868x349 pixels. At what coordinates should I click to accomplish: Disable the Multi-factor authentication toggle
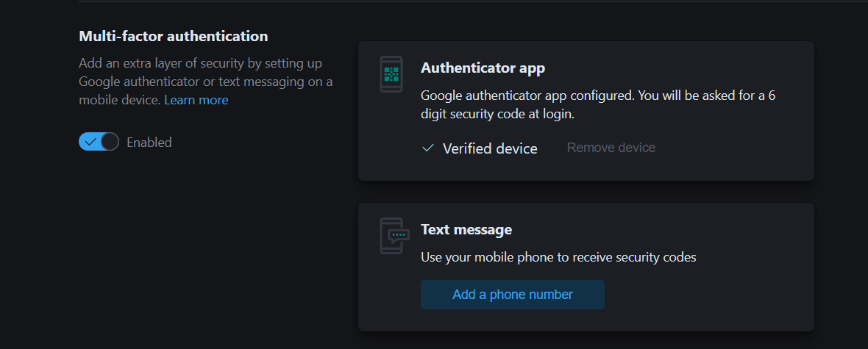99,142
